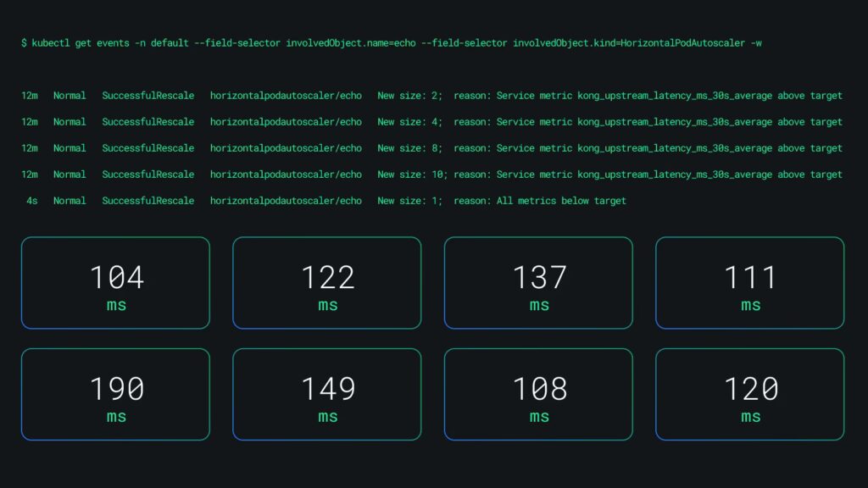Click the "New size: 1;" event text

410,201
